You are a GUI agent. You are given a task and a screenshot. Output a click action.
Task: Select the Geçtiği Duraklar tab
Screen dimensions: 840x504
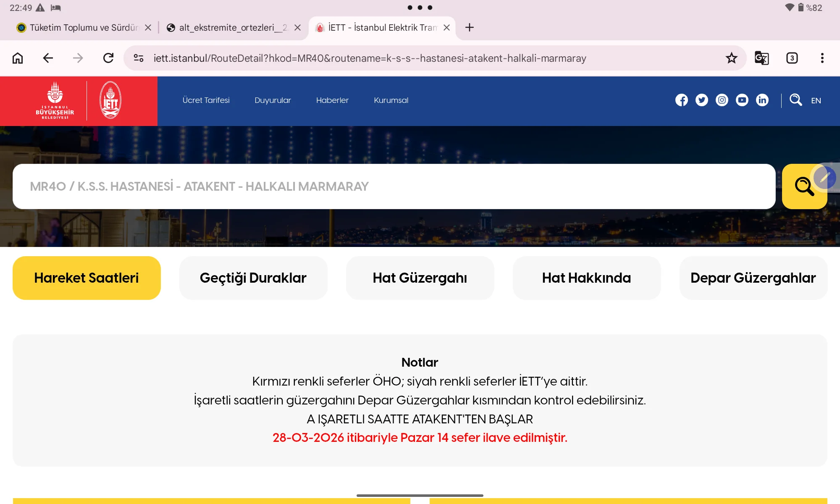(x=253, y=278)
